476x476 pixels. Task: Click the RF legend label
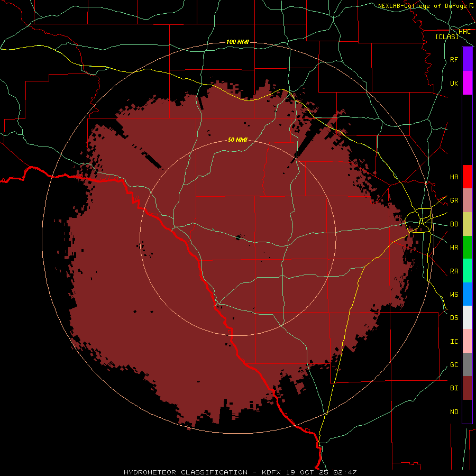pyautogui.click(x=454, y=59)
